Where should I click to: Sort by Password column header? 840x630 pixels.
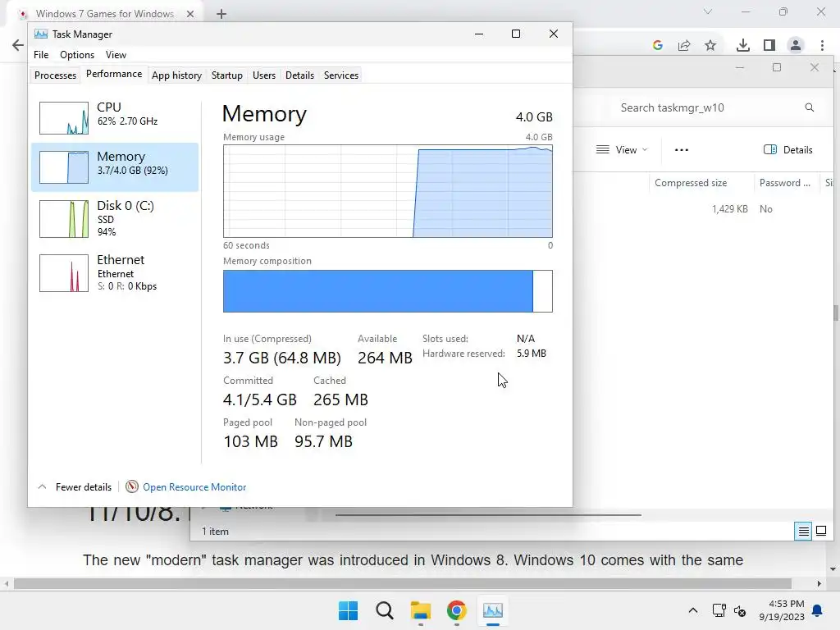785,183
